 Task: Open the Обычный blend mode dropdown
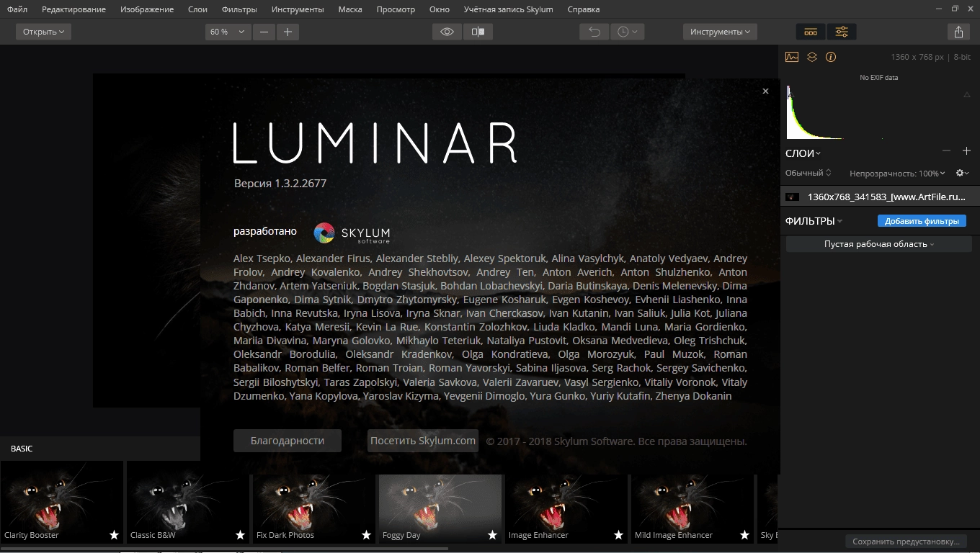tap(808, 173)
